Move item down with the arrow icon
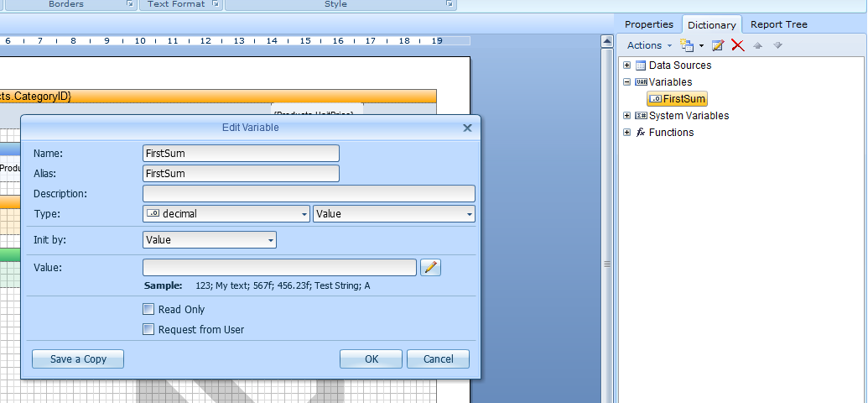Viewport: 868px width, 403px height. 777,45
